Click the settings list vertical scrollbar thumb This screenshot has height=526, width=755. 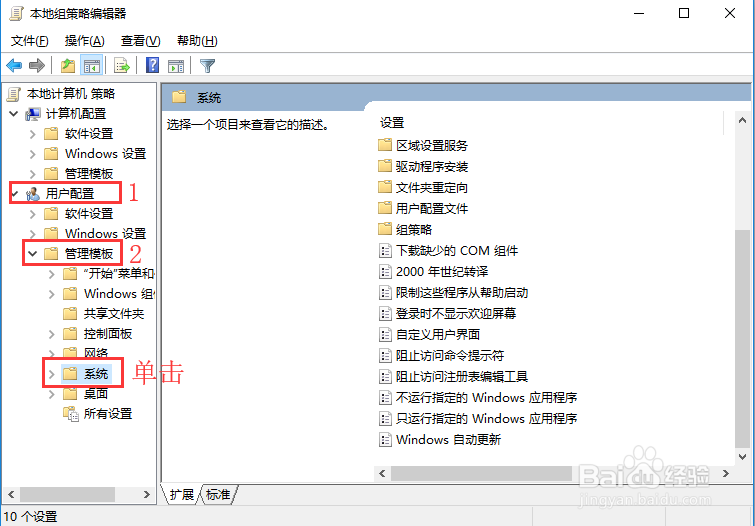click(x=742, y=339)
